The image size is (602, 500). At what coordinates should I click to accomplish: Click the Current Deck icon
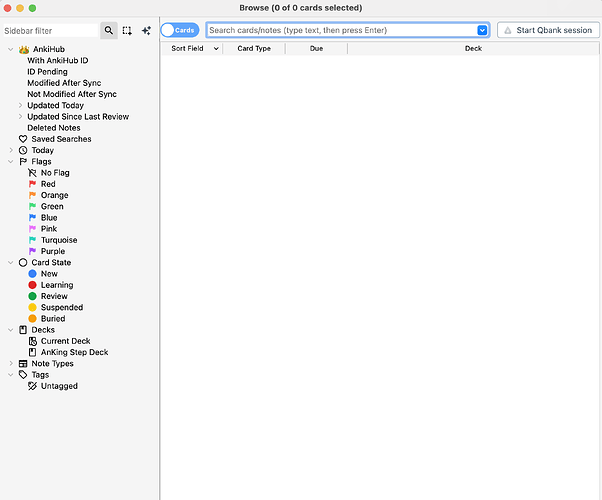(x=33, y=341)
